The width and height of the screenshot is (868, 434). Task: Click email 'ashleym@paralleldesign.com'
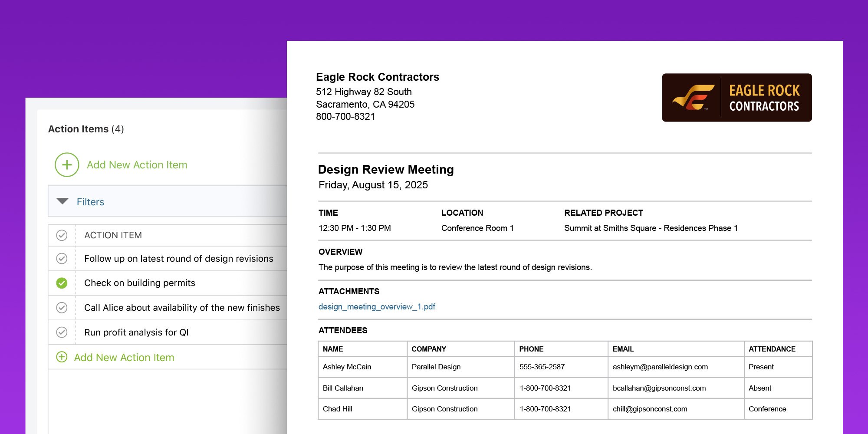[660, 367]
